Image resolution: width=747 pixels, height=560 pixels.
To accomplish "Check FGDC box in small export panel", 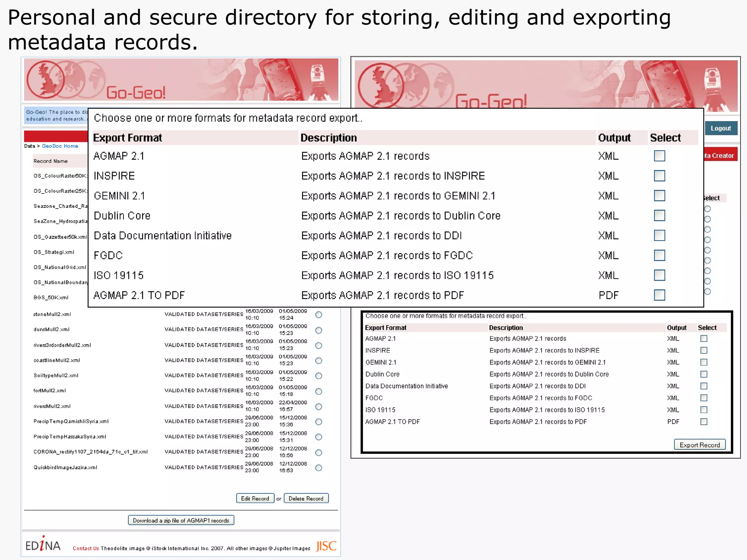I will pyautogui.click(x=704, y=398).
